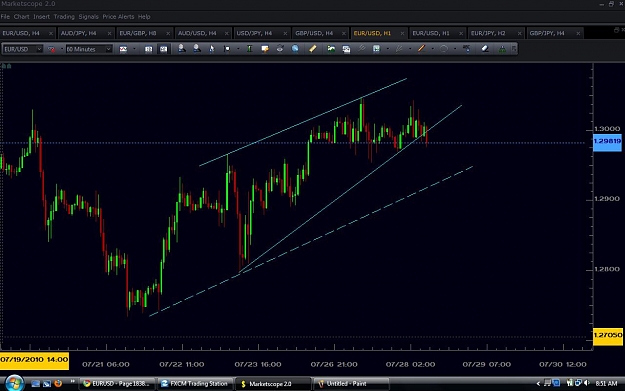
Task: Click the green icon at toolbar's right end
Action: pyautogui.click(x=502, y=49)
